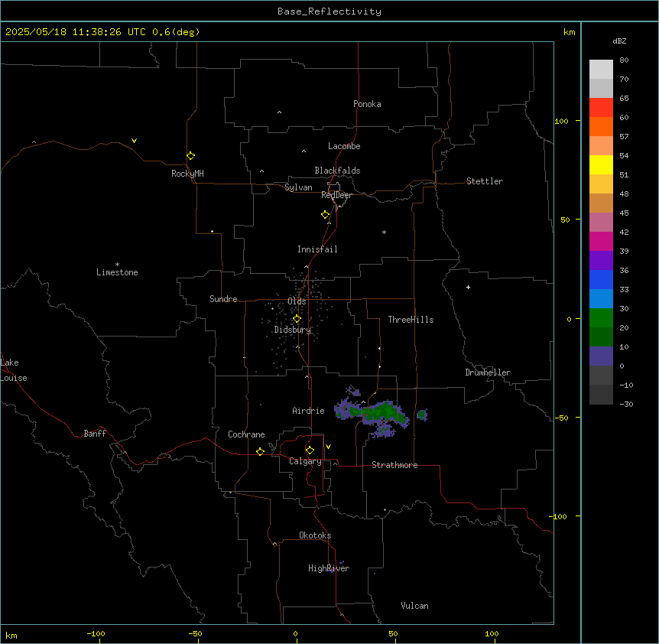Pick the red swatch between 65 and 60 dBZ
The height and width of the screenshot is (644, 659).
point(601,108)
